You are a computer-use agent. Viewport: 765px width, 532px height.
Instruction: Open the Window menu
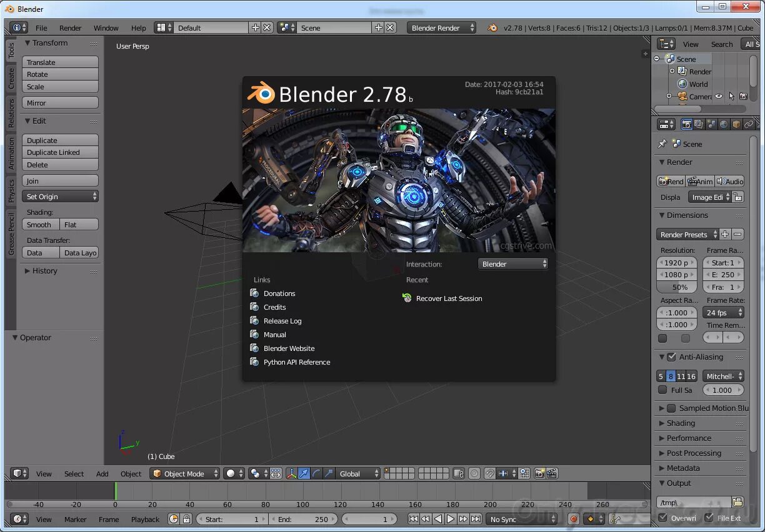(106, 28)
